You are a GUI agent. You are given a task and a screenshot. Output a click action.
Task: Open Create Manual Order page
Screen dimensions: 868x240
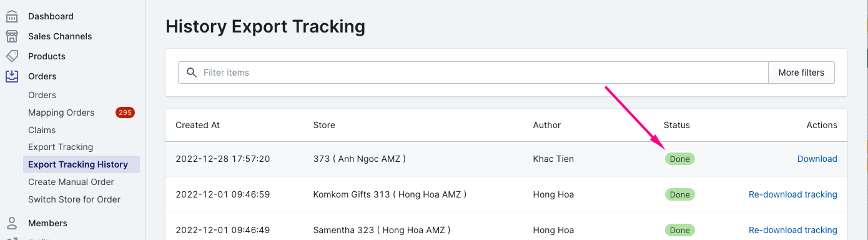coord(71,182)
